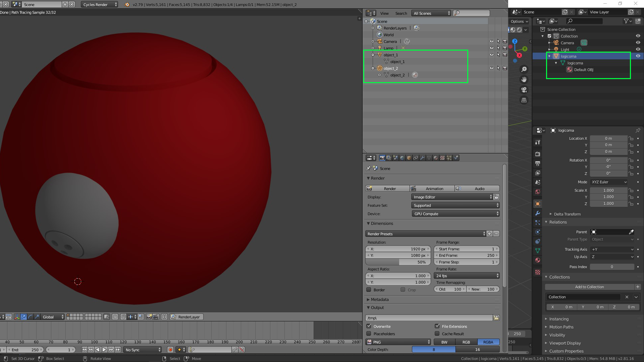The image size is (644, 362).
Task: Open the Particles tab in 2.79 properties
Action: point(449,158)
